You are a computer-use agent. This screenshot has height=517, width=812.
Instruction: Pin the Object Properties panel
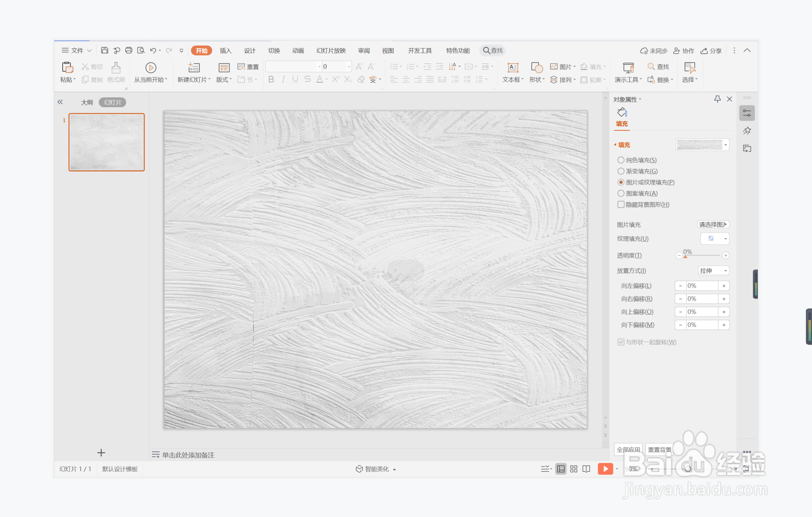click(717, 99)
